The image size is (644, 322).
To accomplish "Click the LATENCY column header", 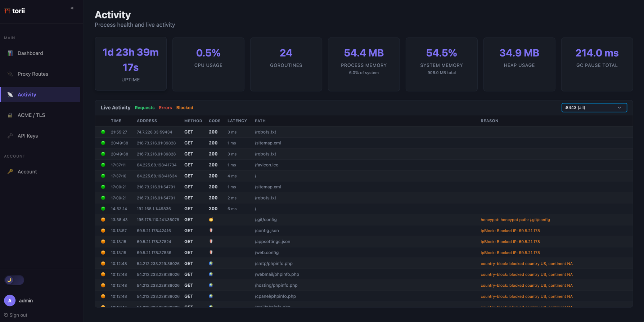I will click(237, 121).
